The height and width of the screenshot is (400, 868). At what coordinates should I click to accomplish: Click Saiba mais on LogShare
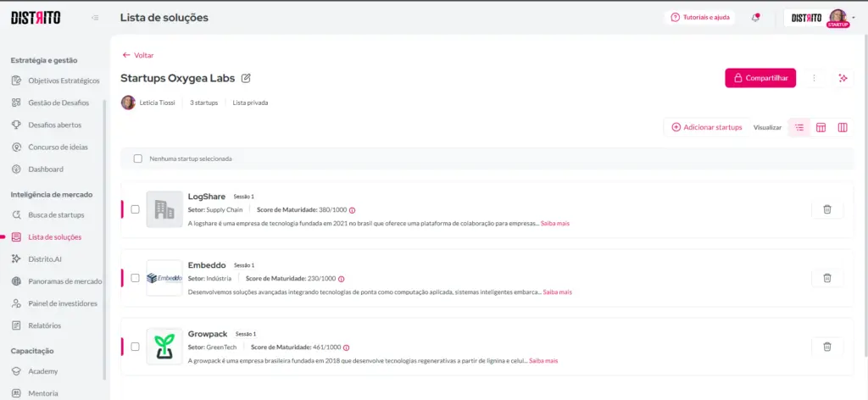(x=555, y=224)
